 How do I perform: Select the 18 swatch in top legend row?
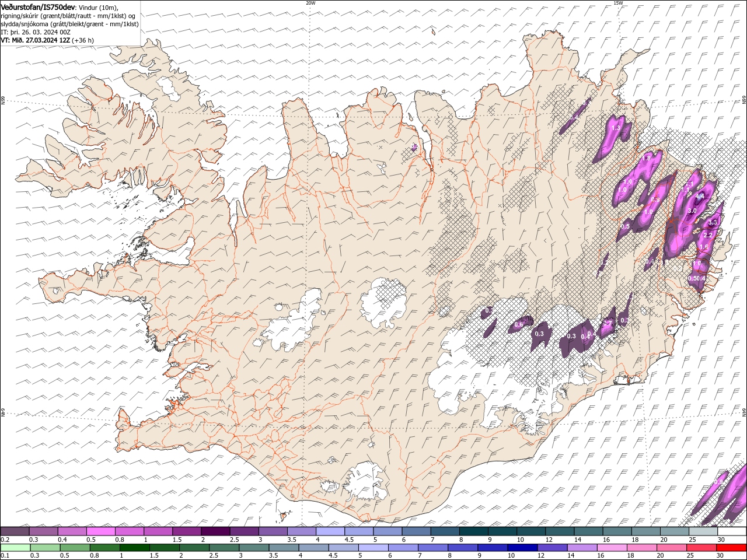[645, 531]
